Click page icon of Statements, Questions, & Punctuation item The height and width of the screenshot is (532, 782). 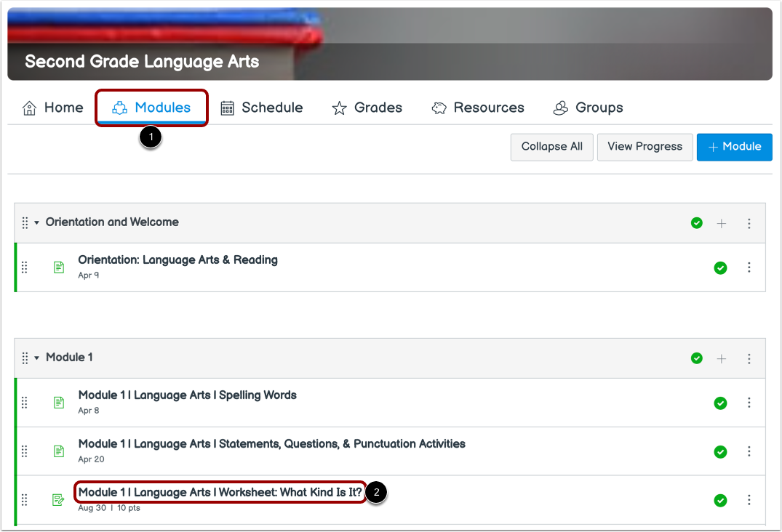point(59,451)
